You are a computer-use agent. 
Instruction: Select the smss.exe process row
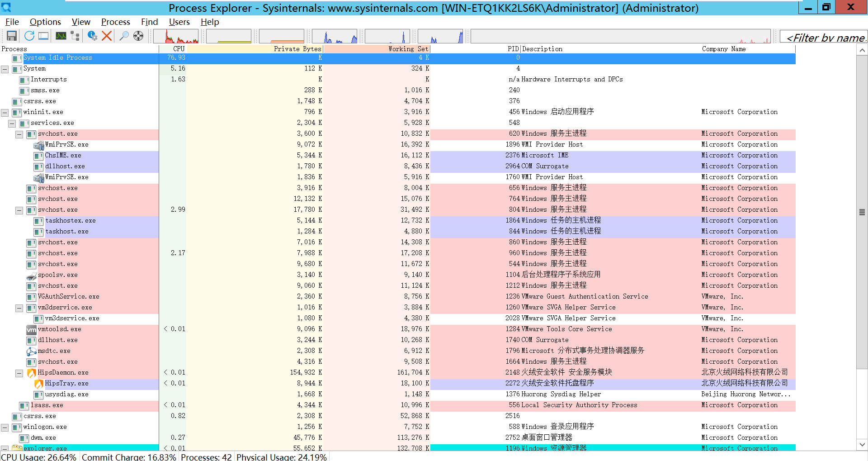(x=398, y=90)
